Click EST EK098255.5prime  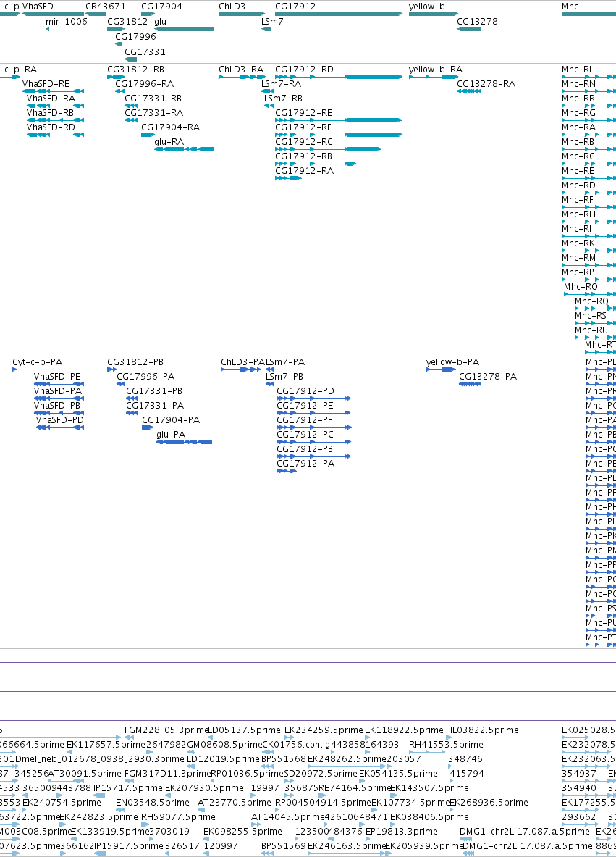coord(242,832)
